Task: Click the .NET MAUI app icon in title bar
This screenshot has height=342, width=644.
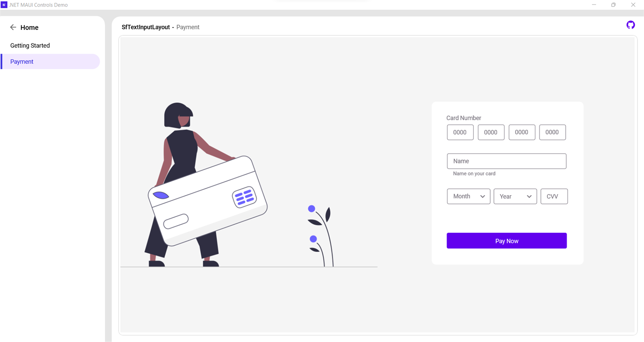Action: click(4, 5)
